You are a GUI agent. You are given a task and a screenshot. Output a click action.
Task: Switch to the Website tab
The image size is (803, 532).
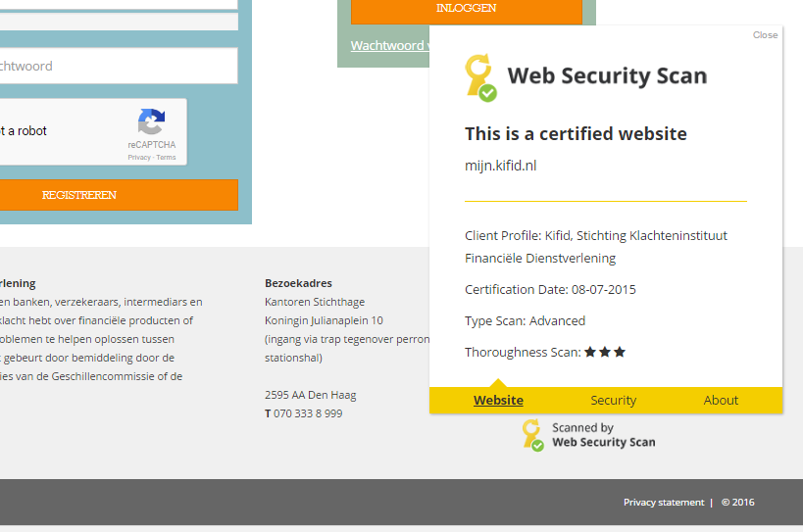(498, 400)
